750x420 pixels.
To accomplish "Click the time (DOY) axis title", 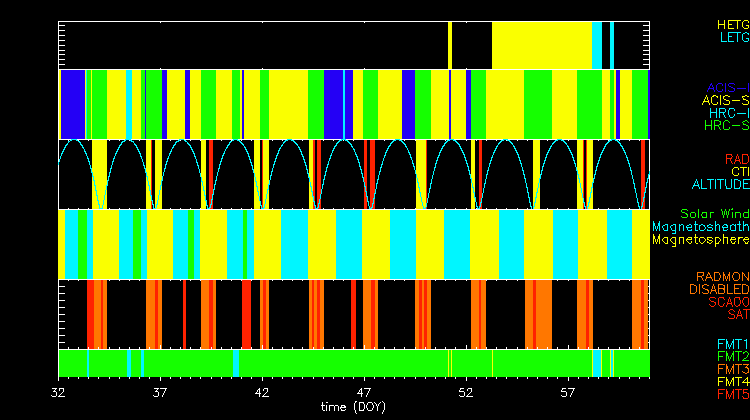I will (x=355, y=409).
